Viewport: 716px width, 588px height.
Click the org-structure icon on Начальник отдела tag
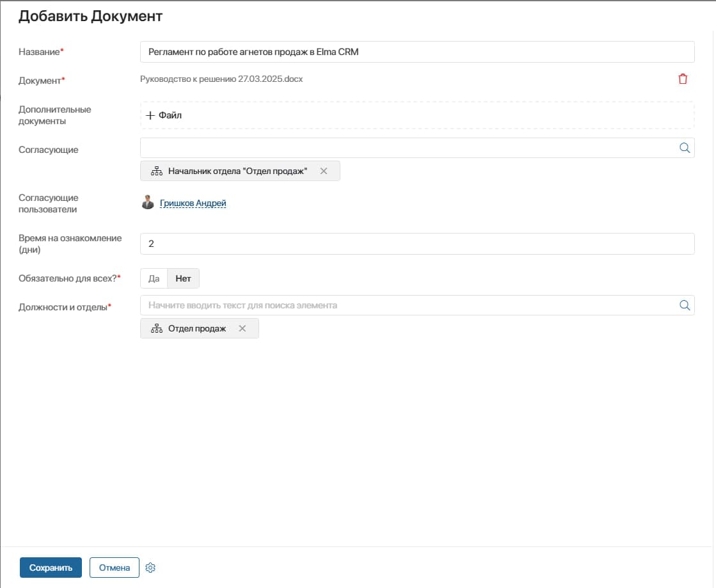tap(156, 171)
